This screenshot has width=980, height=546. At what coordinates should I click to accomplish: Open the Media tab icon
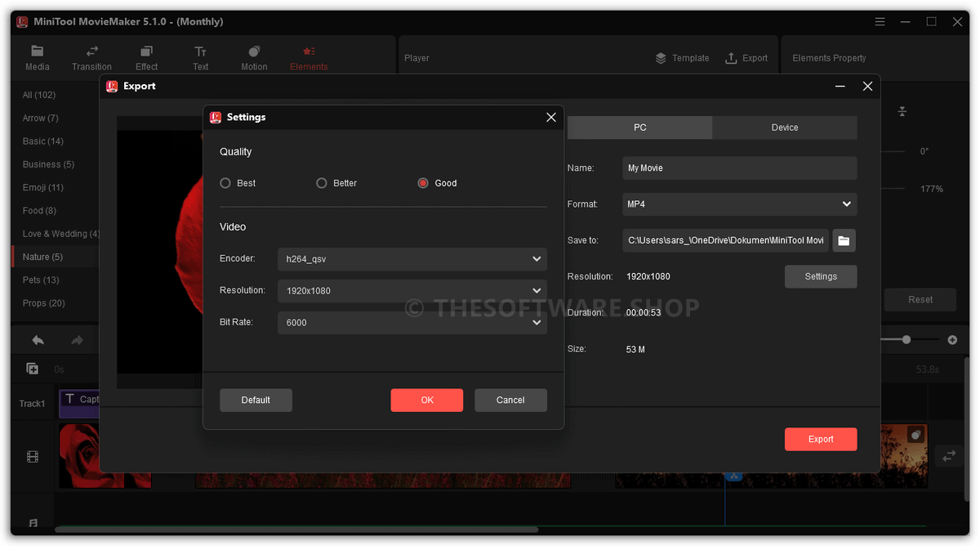pyautogui.click(x=38, y=51)
